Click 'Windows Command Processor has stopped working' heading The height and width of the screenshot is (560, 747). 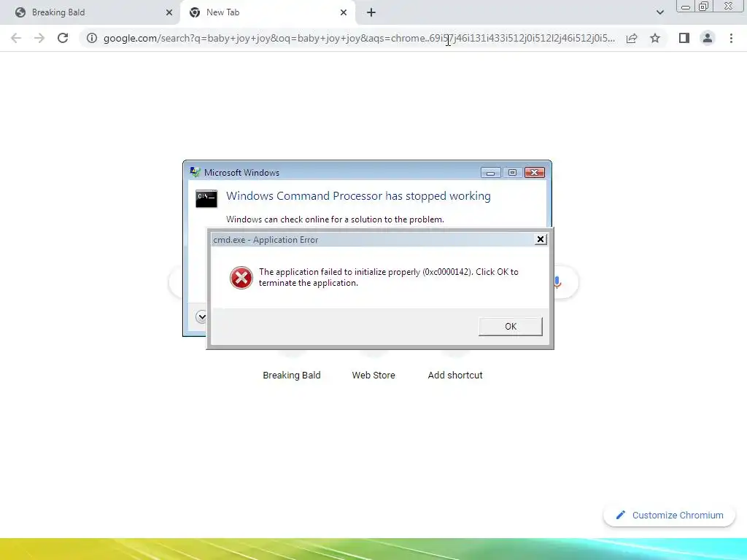[x=358, y=196]
